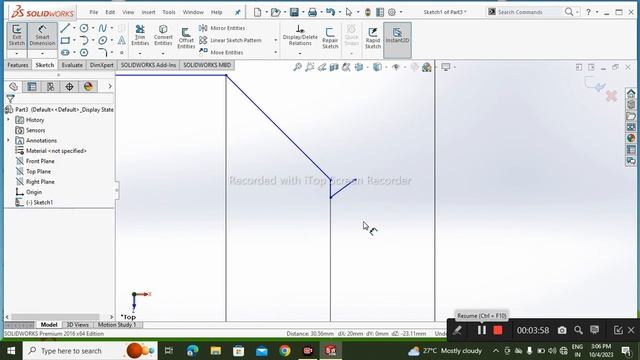Expand more manager tabs chevron
640x360 pixels.
(110, 86)
